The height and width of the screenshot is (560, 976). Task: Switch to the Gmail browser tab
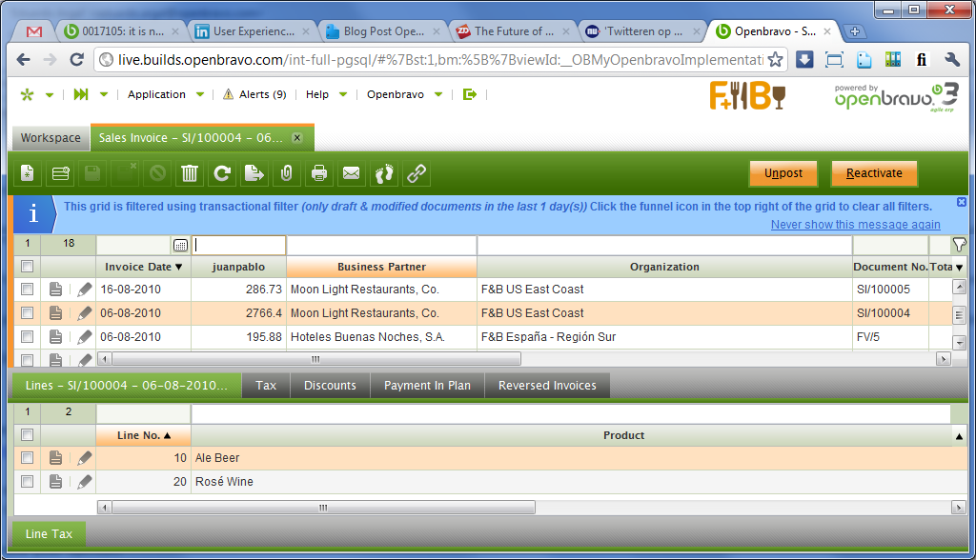click(34, 31)
